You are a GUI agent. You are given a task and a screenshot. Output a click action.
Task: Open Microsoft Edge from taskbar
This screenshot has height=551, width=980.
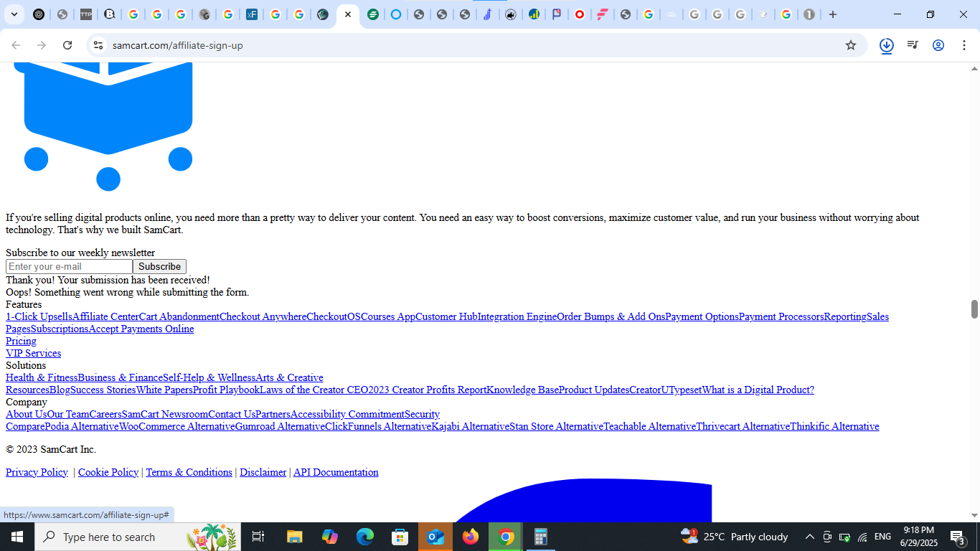coord(365,537)
